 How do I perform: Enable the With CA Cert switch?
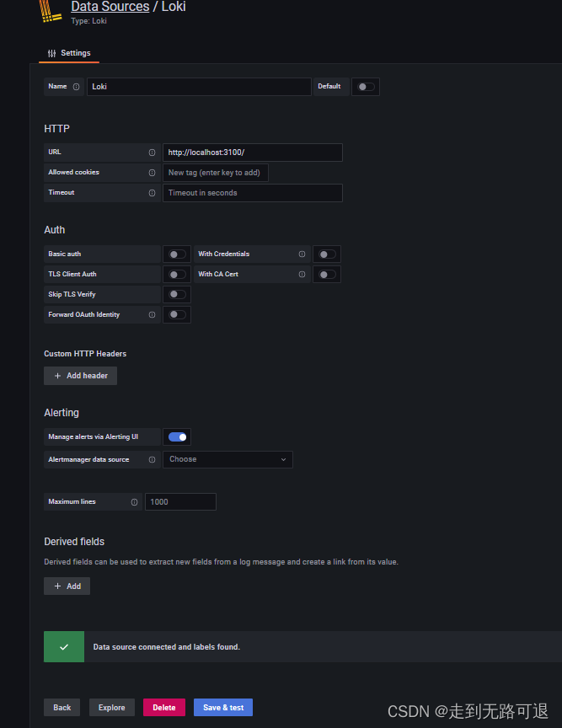coord(327,275)
